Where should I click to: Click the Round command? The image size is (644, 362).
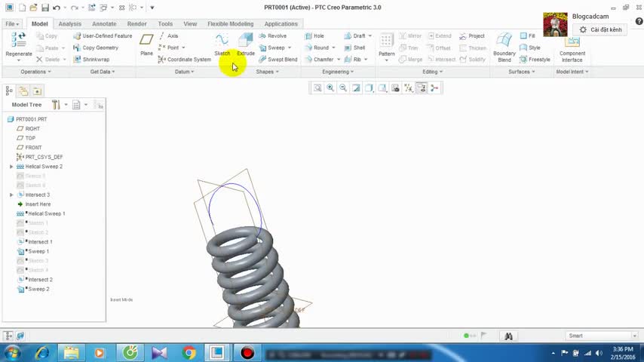pyautogui.click(x=317, y=48)
